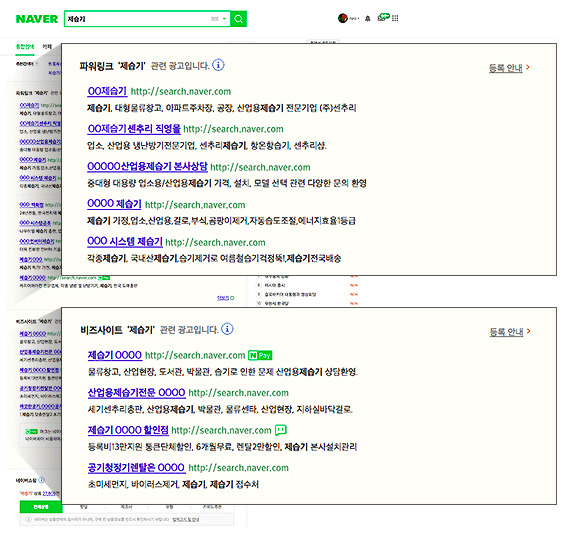Open 등록 안내 in the 비즈사이트 panel

click(506, 332)
